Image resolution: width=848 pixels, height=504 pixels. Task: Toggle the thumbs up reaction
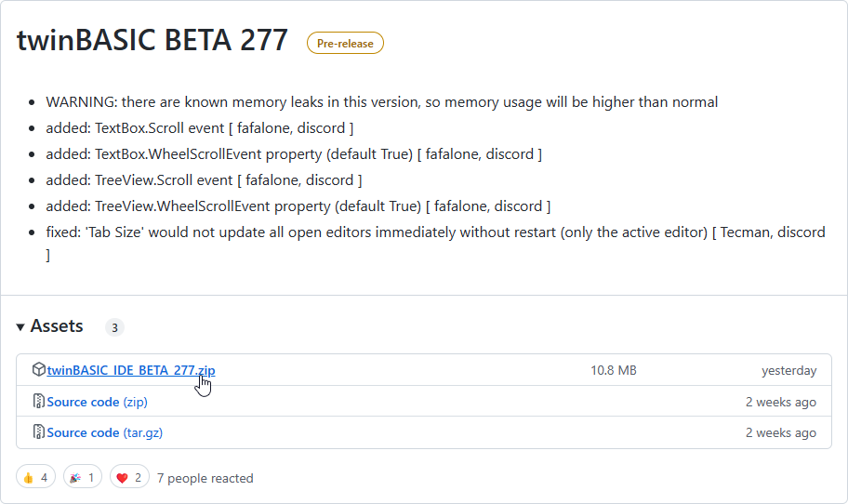35,478
